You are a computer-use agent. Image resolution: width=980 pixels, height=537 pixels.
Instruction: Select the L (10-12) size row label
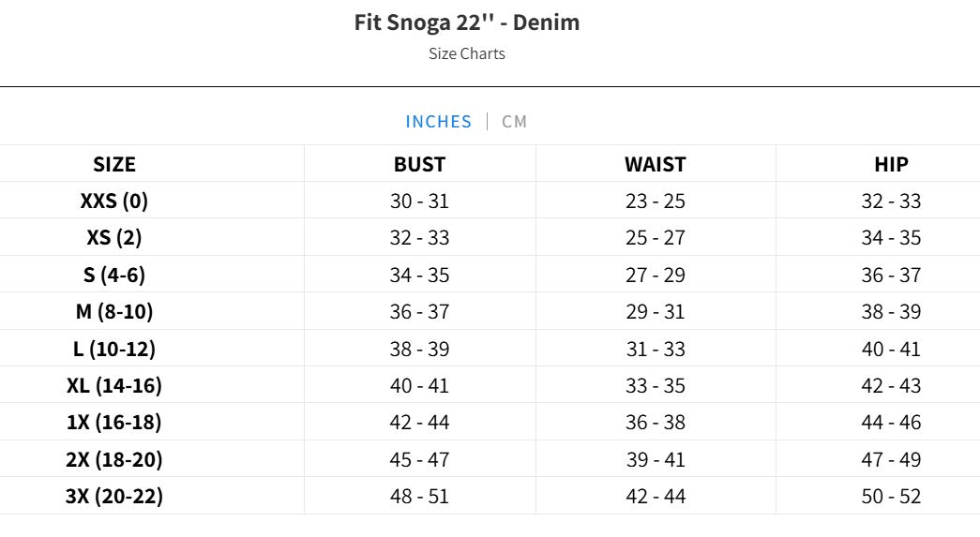(x=114, y=349)
